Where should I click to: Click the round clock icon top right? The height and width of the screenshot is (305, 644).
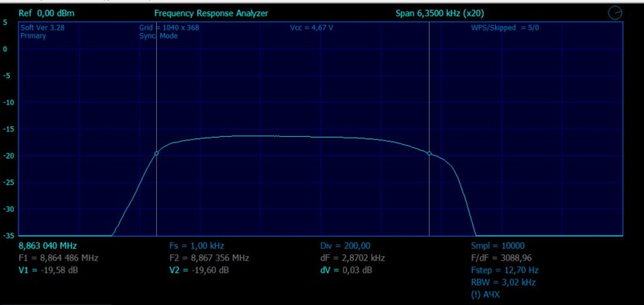tap(615, 14)
